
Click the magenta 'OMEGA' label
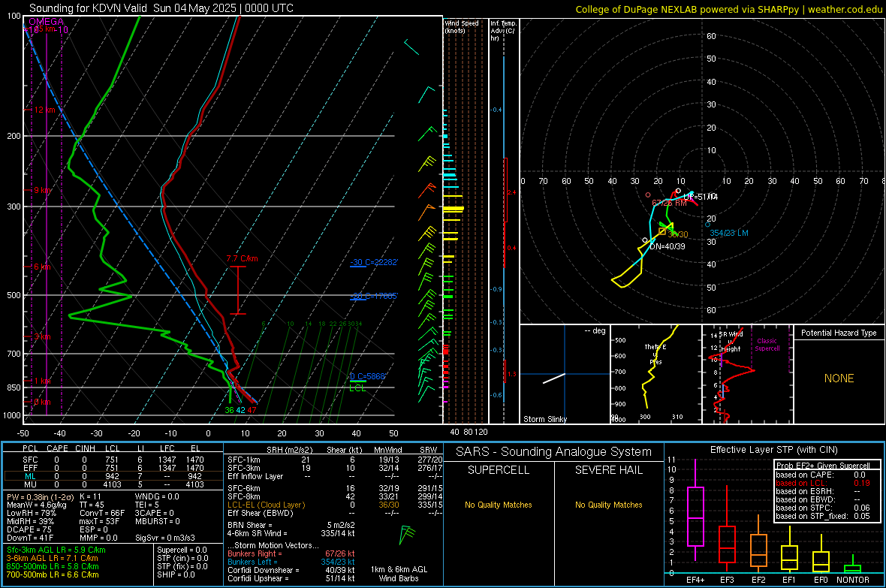pyautogui.click(x=47, y=22)
